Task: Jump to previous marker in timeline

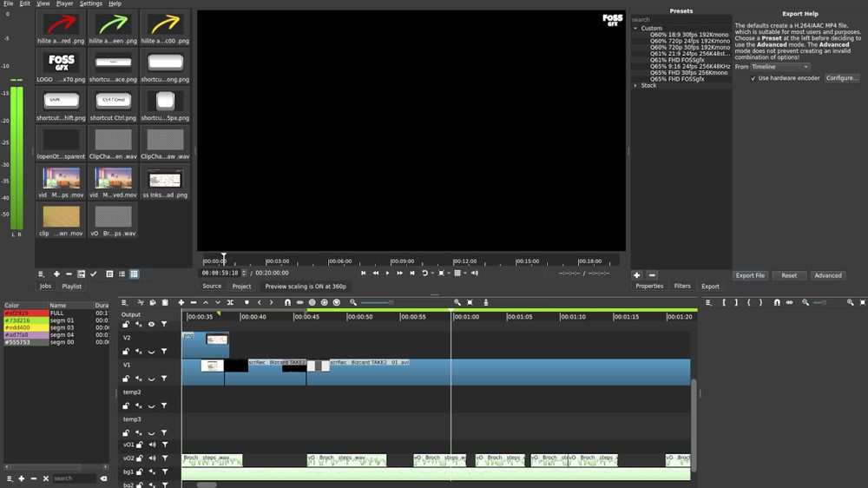Action: [259, 302]
